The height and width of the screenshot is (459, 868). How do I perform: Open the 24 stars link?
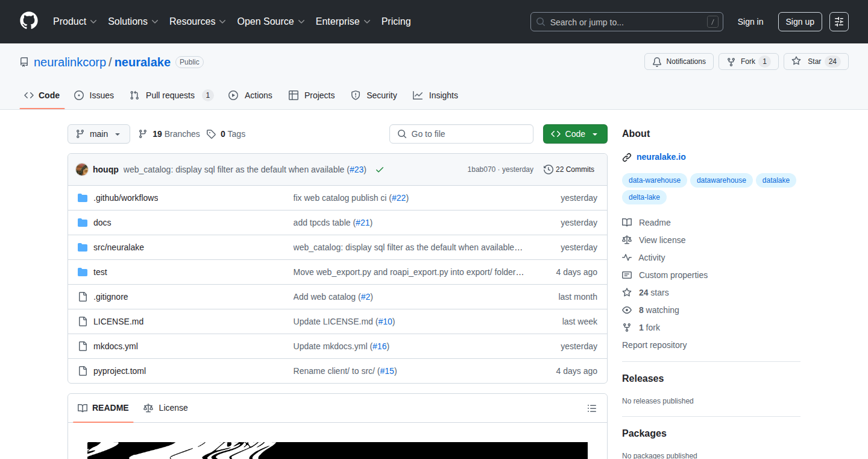[653, 293]
